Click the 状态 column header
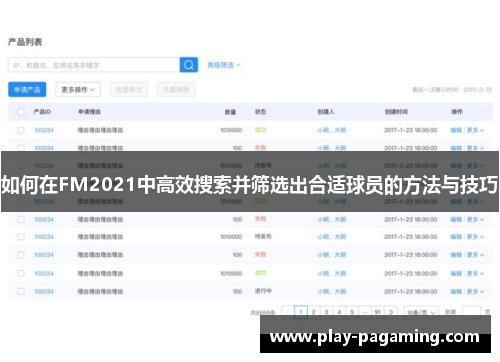The image size is (500, 362). click(260, 112)
